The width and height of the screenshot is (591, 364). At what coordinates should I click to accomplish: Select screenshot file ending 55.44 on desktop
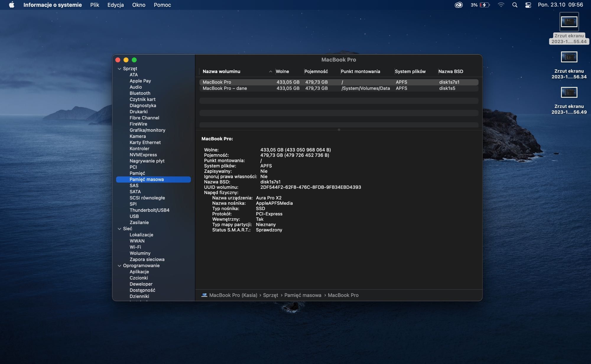coord(569,28)
